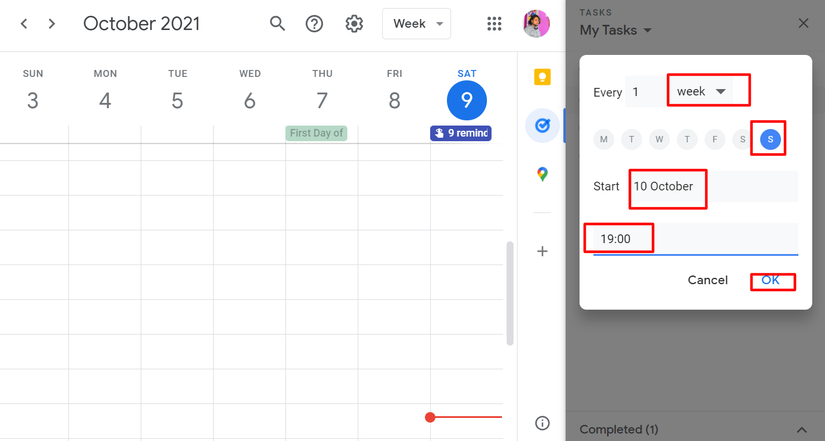Screen dimensions: 825x441
Task: Select Monday 4 date header
Action: tap(105, 100)
